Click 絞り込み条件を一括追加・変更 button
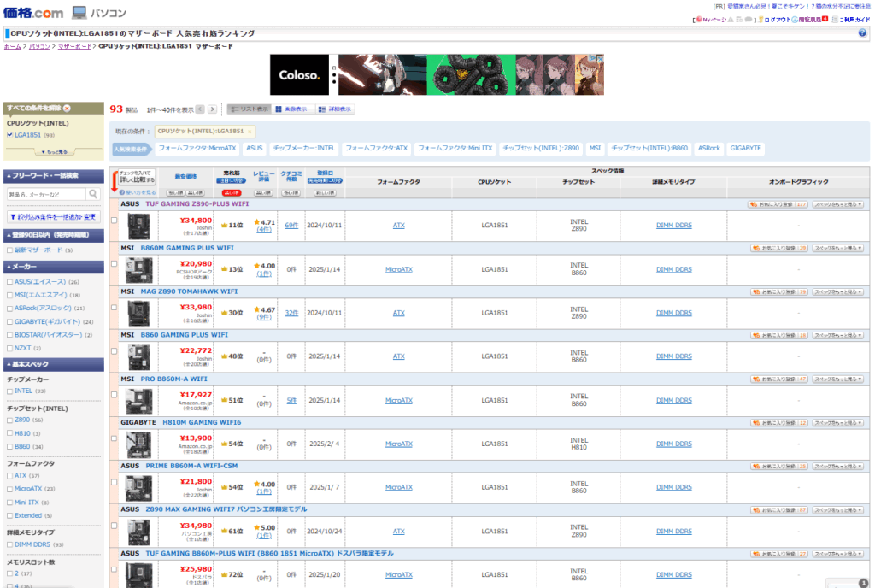This screenshot has height=588, width=875. pyautogui.click(x=54, y=217)
